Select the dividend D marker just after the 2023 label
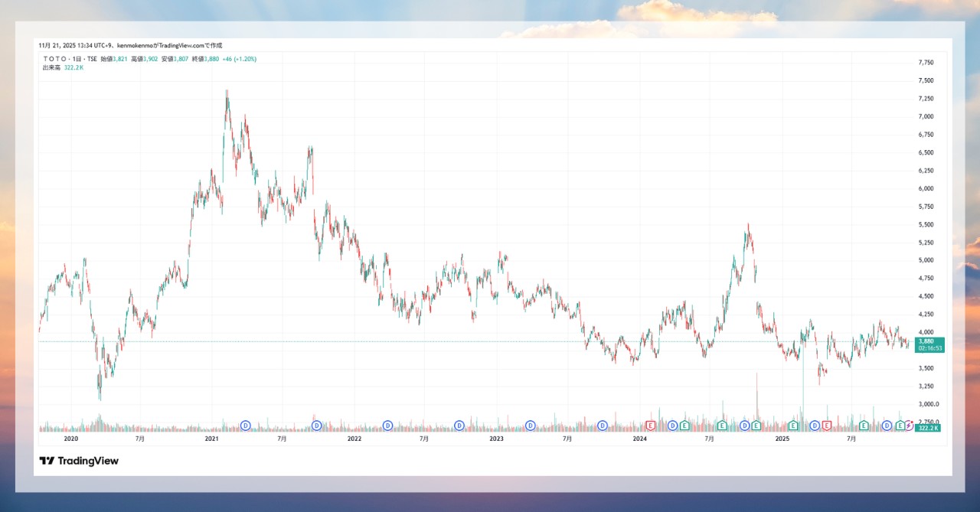The image size is (980, 512). (x=531, y=426)
